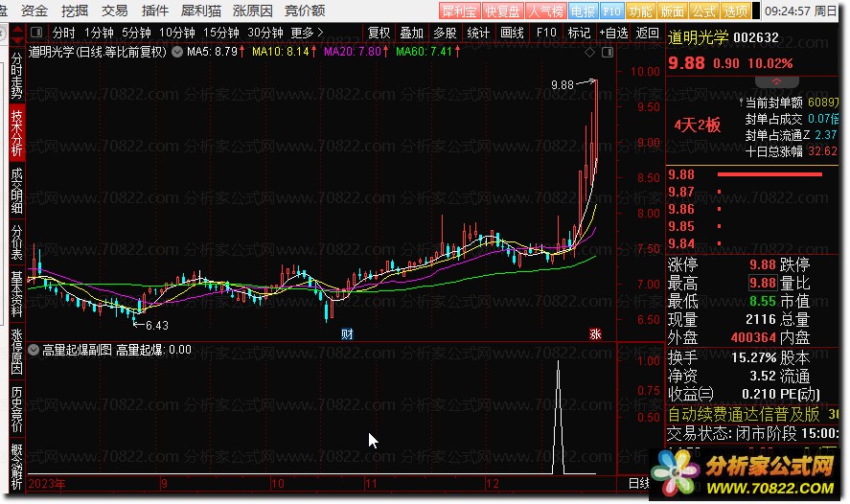850x504 pixels.
Task: Click the 选项 button
Action: [x=736, y=11]
